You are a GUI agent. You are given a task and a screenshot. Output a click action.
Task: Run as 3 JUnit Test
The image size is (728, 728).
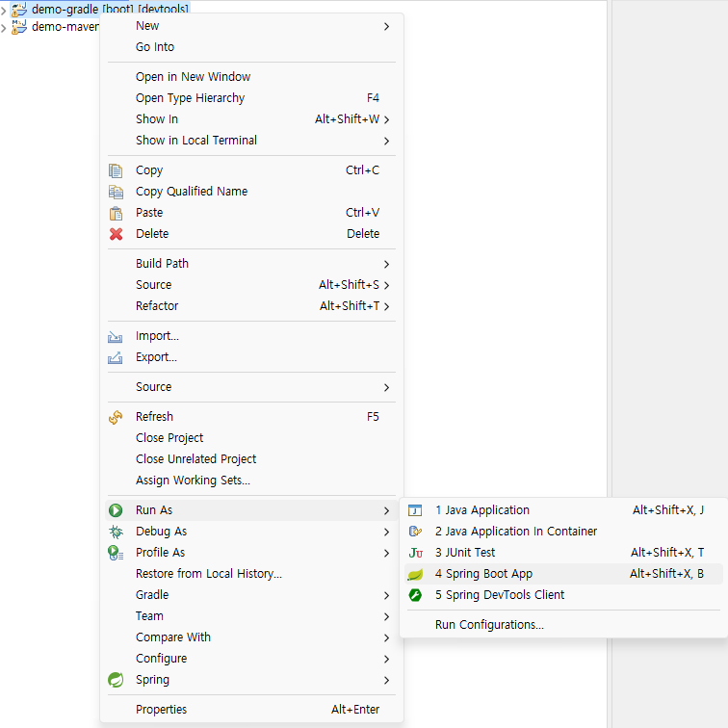click(x=563, y=553)
